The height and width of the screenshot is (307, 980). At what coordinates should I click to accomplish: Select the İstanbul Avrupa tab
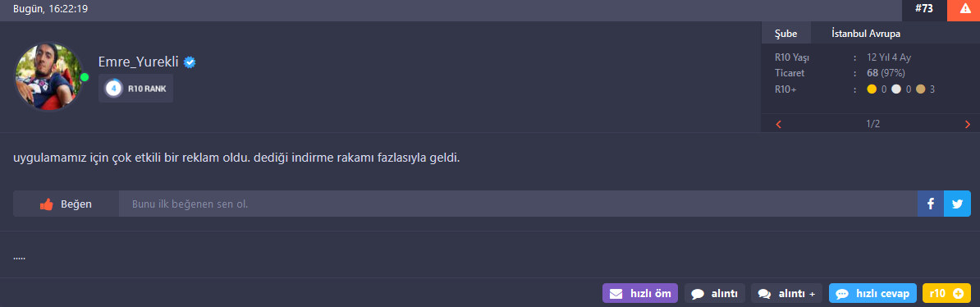coord(866,33)
